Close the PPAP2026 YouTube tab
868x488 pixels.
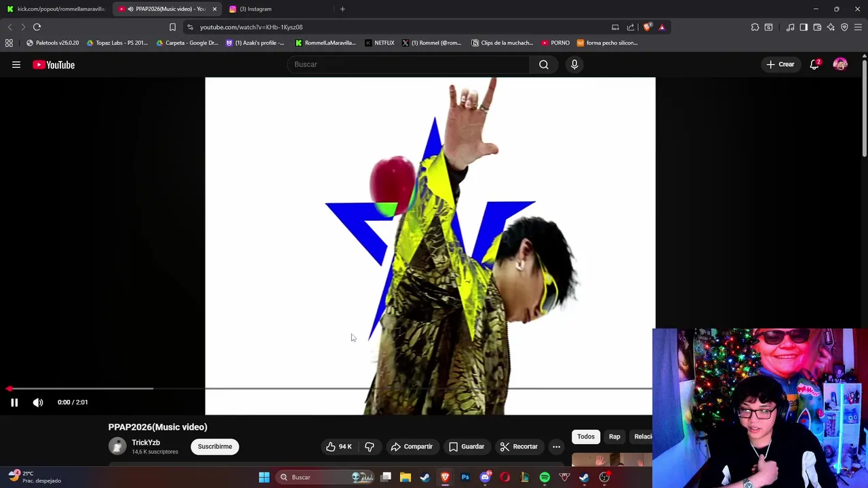[214, 9]
